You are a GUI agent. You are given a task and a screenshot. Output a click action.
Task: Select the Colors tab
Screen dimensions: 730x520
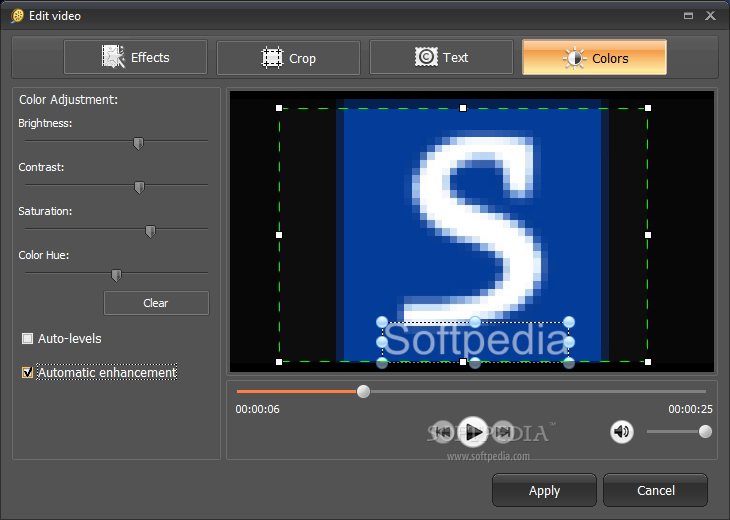tap(595, 57)
